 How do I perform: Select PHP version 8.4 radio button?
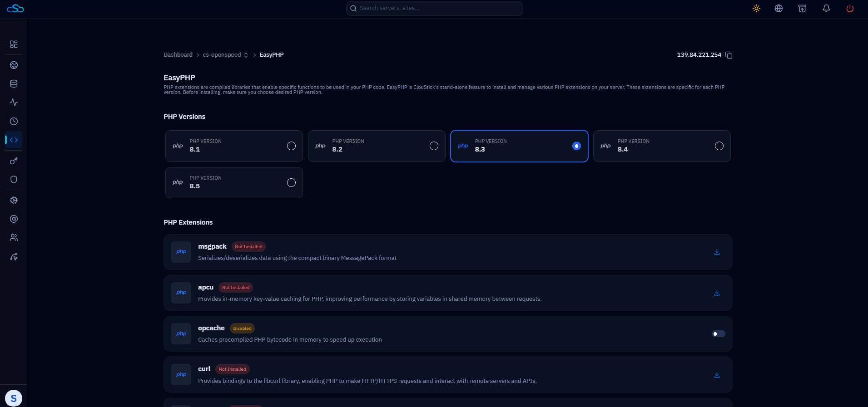click(x=719, y=146)
